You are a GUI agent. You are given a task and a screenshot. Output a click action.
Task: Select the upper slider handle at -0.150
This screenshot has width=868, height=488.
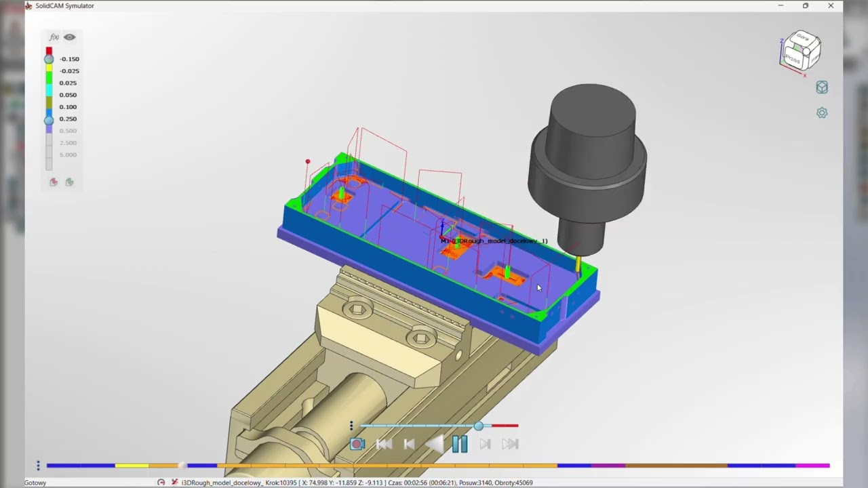click(x=49, y=60)
